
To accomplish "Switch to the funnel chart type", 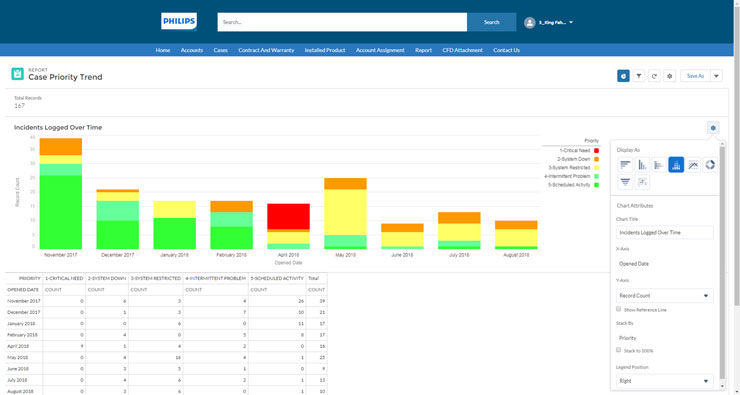I will tap(625, 182).
